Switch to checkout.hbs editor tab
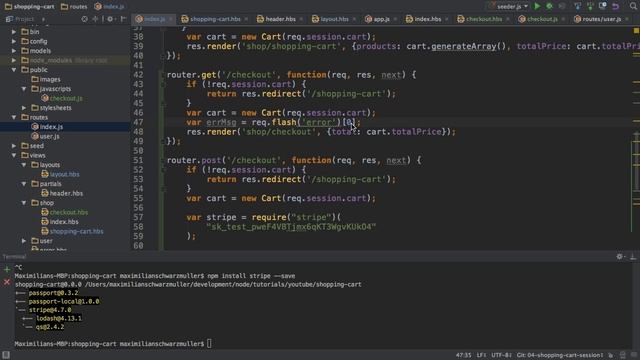The image size is (640, 360). pos(484,19)
